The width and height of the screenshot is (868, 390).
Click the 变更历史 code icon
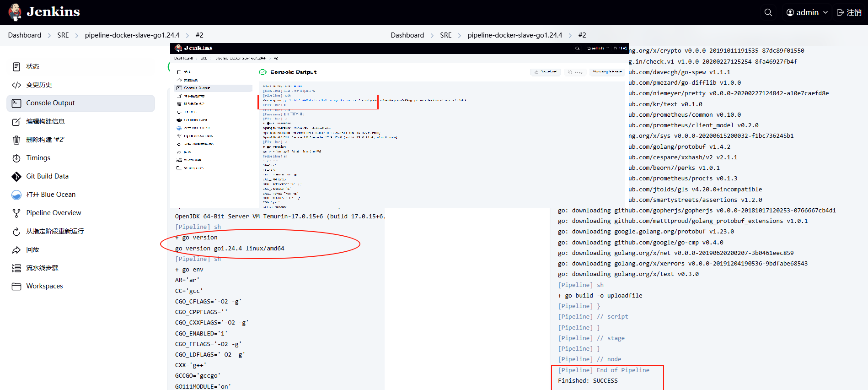click(16, 85)
